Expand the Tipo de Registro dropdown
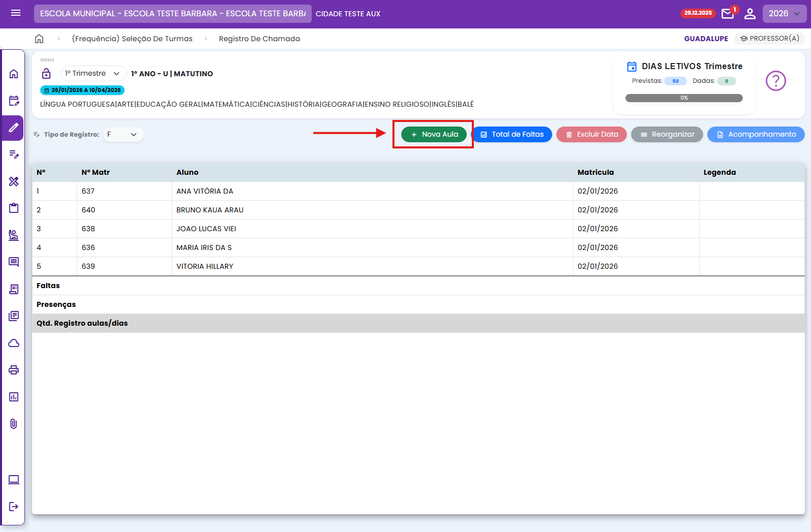The width and height of the screenshot is (811, 532). (123, 135)
